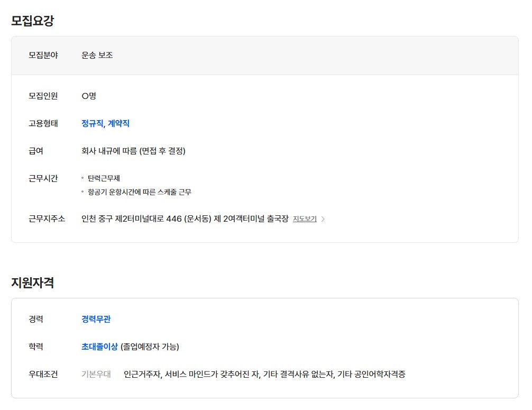This screenshot has width=532, height=410.
Task: Click the 경력무관 experience link
Action: [96, 320]
